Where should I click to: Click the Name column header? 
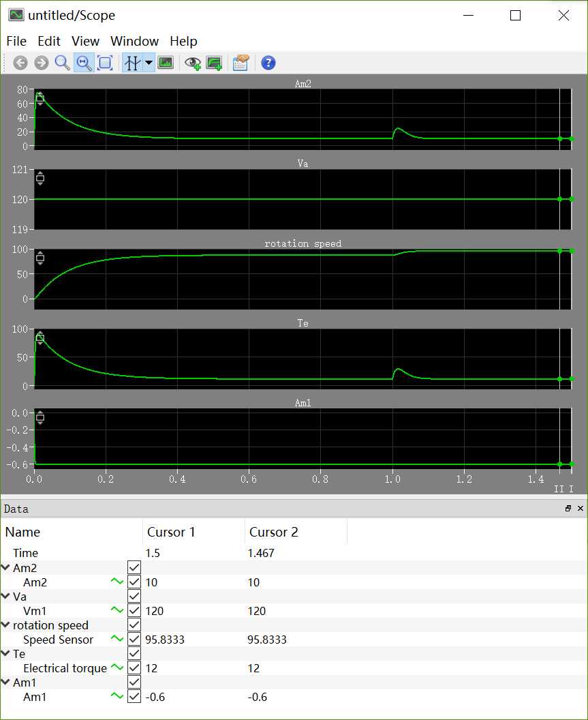pos(72,532)
